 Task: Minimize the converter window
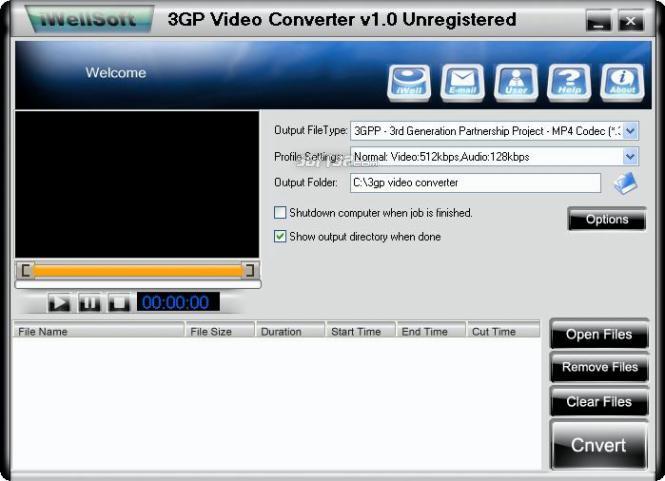(x=598, y=20)
